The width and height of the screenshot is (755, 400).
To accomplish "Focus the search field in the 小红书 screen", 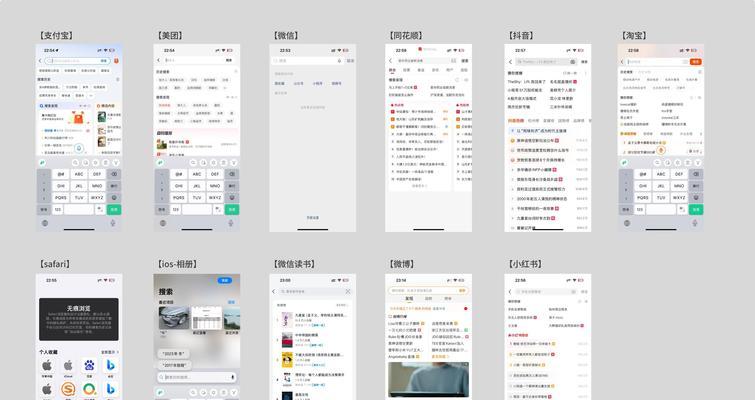I will (x=546, y=292).
